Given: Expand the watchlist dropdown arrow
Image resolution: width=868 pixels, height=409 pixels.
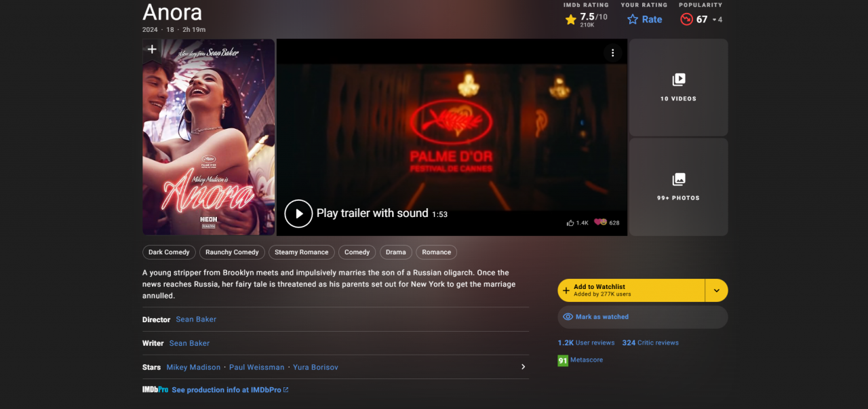Looking at the screenshot, I should pyautogui.click(x=717, y=290).
